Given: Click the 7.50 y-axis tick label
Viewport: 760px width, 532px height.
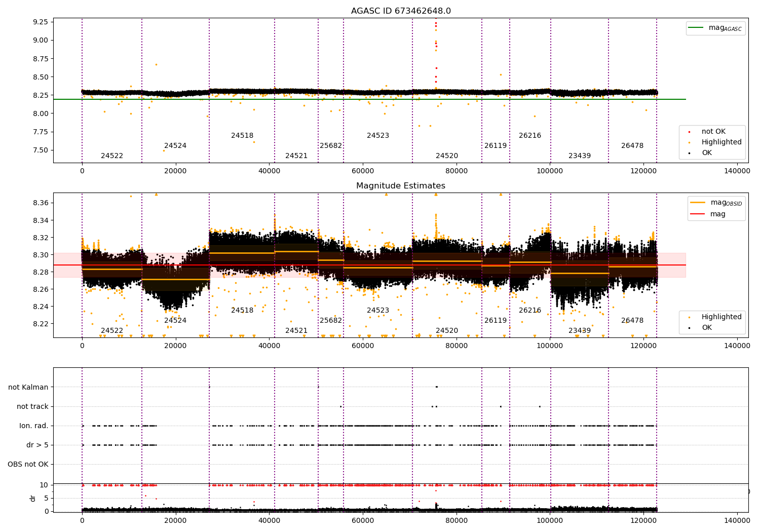Looking at the screenshot, I should [41, 150].
